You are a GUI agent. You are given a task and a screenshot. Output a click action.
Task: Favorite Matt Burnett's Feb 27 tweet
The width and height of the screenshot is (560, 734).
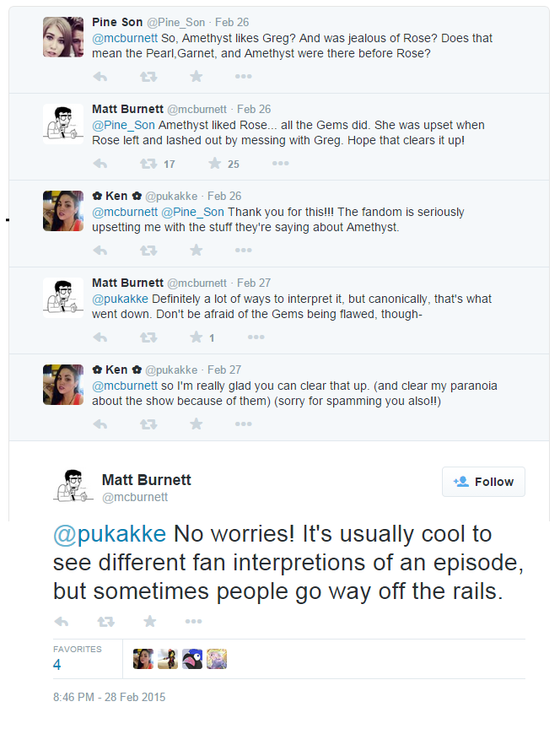pos(197,337)
